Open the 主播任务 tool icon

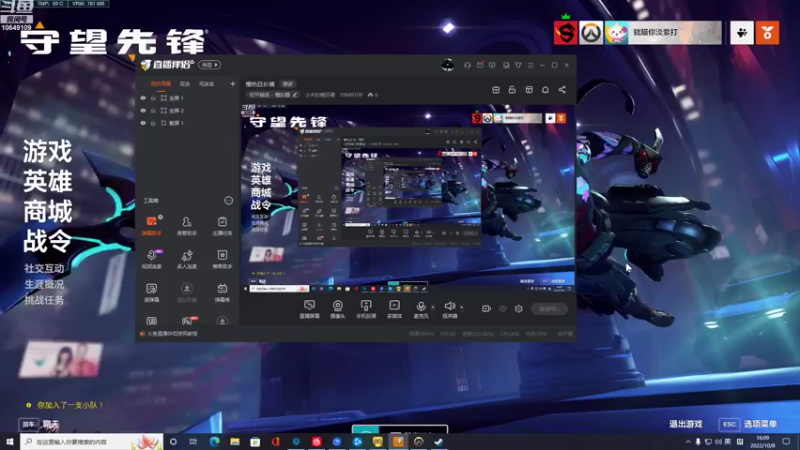pyautogui.click(x=222, y=226)
